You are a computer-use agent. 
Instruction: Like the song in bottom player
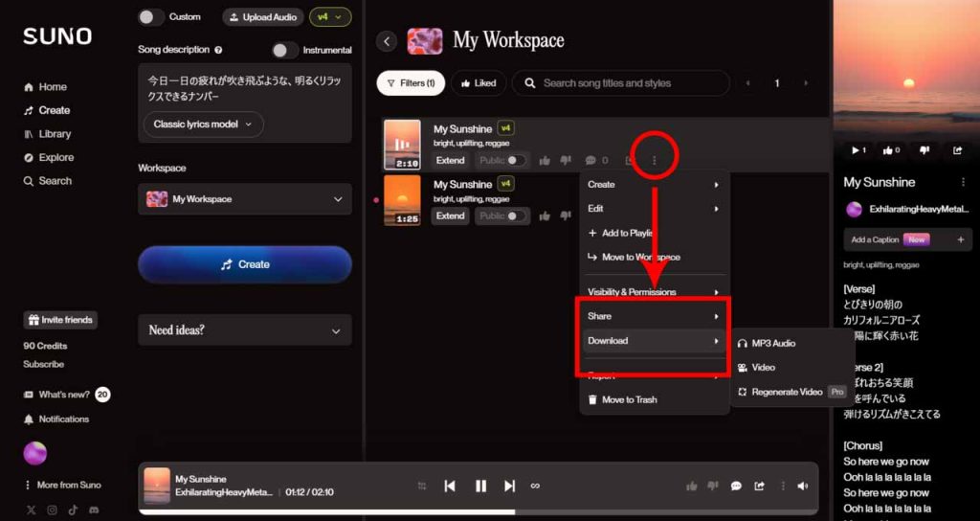coord(691,486)
